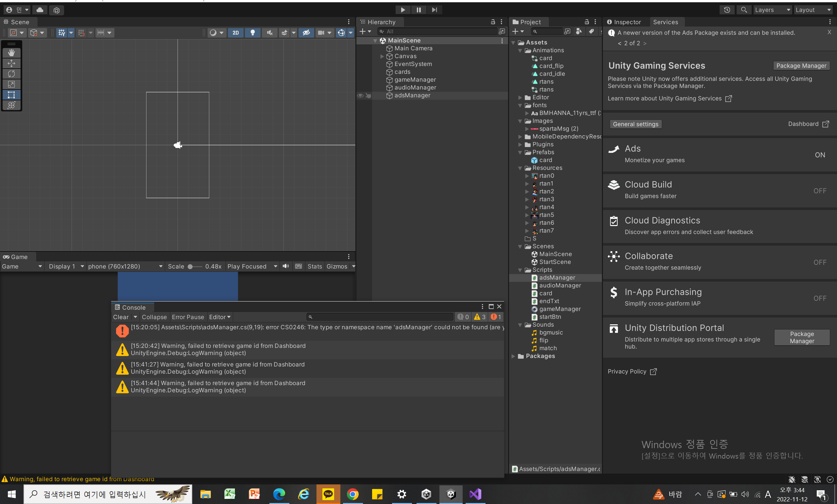
Task: Toggle visibility eye for adsManager object
Action: [x=360, y=95]
